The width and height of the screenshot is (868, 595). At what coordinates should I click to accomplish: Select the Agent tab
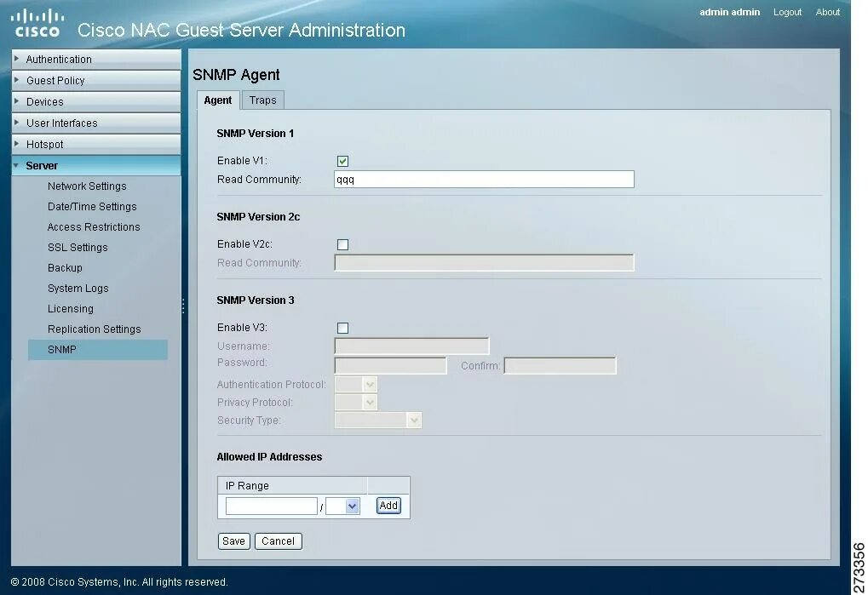[x=217, y=100]
